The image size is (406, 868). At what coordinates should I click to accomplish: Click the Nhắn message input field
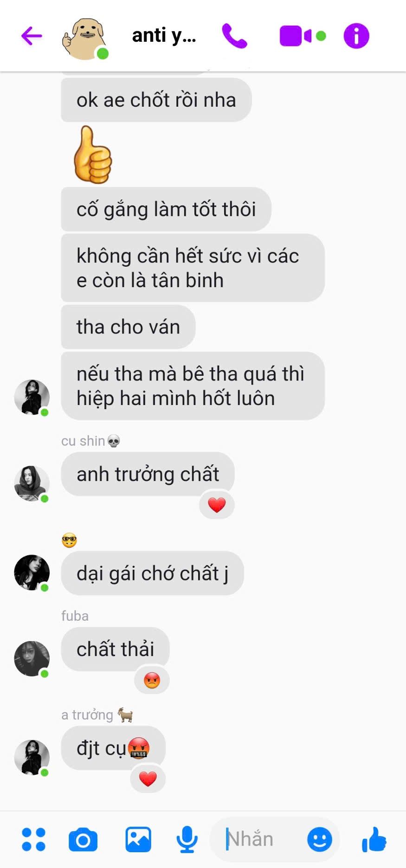point(260,839)
